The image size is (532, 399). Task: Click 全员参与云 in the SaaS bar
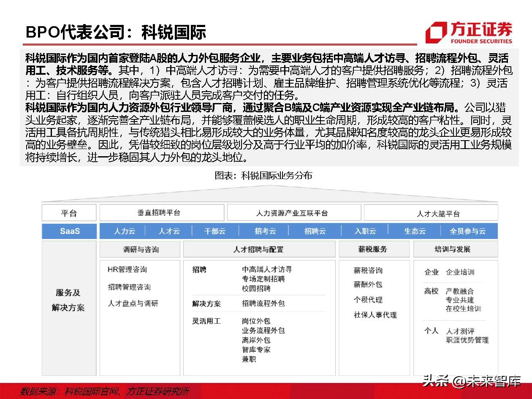(468, 231)
